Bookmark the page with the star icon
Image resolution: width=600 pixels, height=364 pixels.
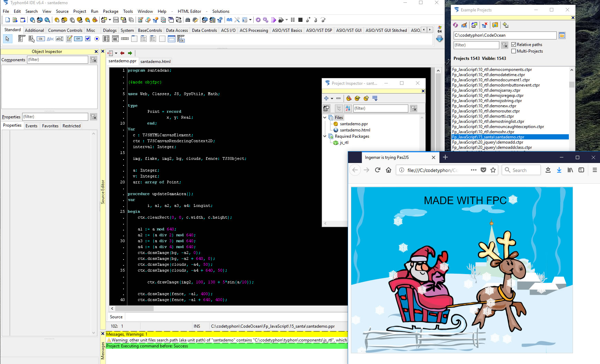493,170
